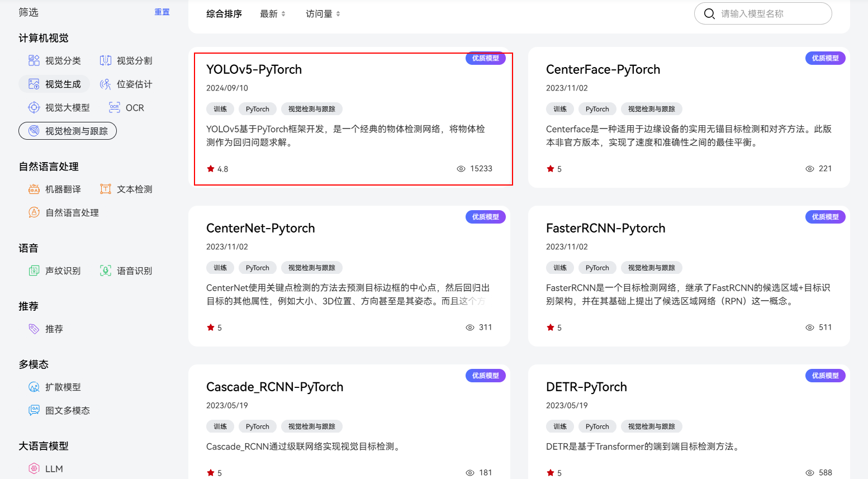This screenshot has height=479, width=868.
Task: Click the 图文多模态 filter label
Action: (68, 410)
